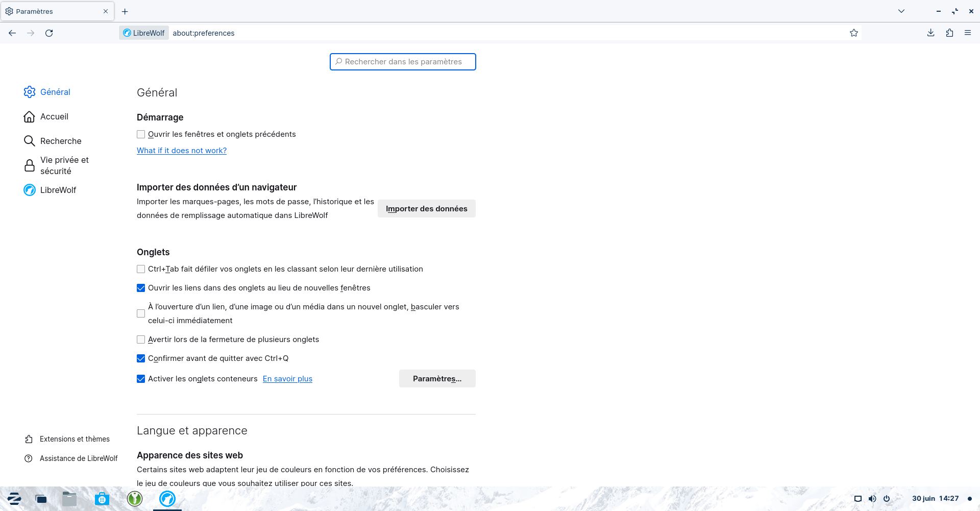
Task: Focus the Rechercher dans les paramètres field
Action: (x=403, y=62)
